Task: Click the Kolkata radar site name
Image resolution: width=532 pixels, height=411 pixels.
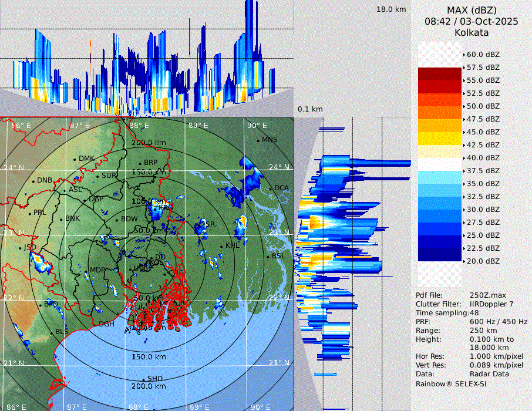Action: (471, 32)
